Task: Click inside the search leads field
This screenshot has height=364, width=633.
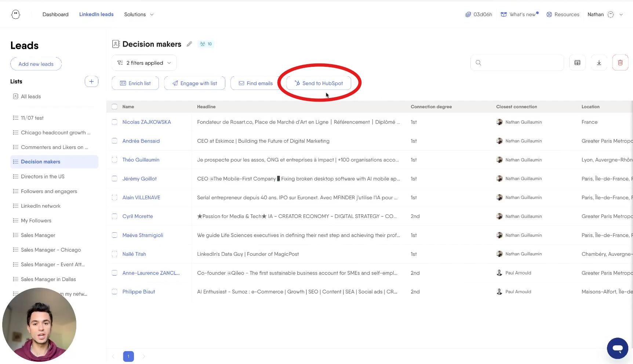Action: click(x=517, y=62)
